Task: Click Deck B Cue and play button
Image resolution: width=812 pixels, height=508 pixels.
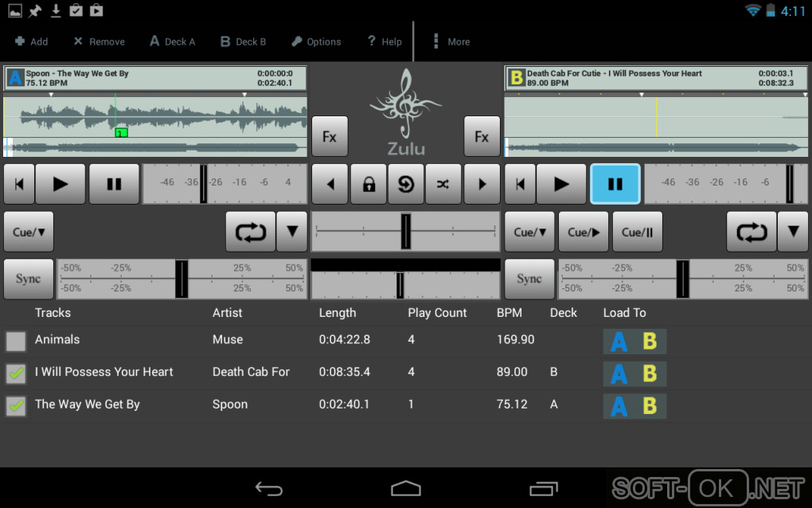Action: click(x=584, y=232)
